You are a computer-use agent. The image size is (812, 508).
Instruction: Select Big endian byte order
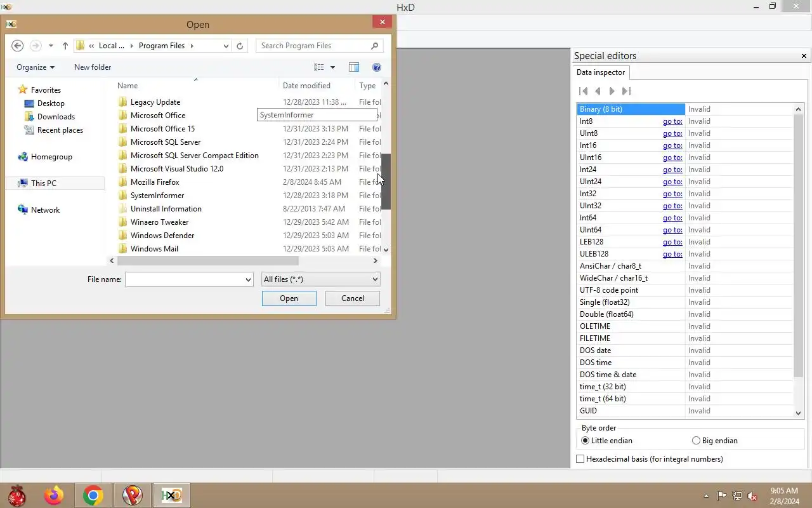click(x=714, y=441)
